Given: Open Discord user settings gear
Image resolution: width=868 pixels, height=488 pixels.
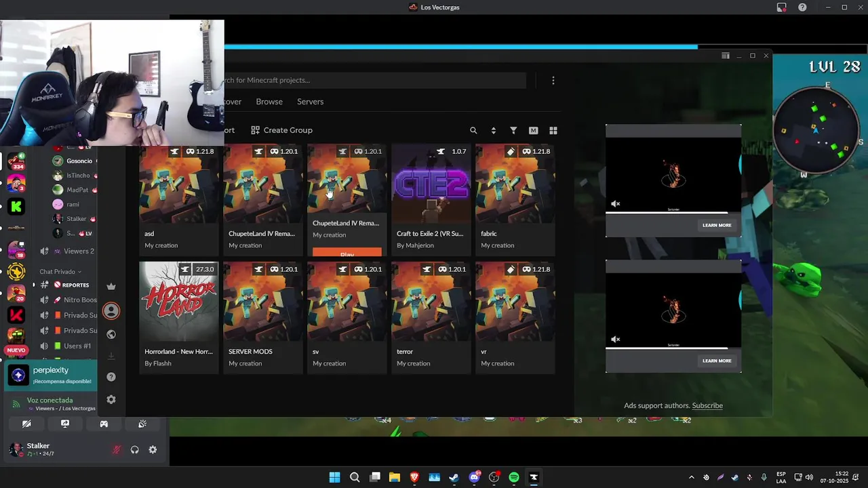Looking at the screenshot, I should click(153, 449).
